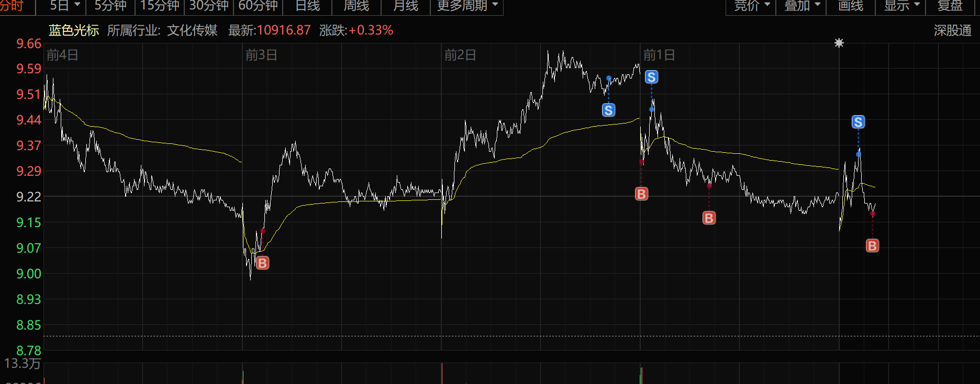Click the 前2日 day label

click(460, 55)
